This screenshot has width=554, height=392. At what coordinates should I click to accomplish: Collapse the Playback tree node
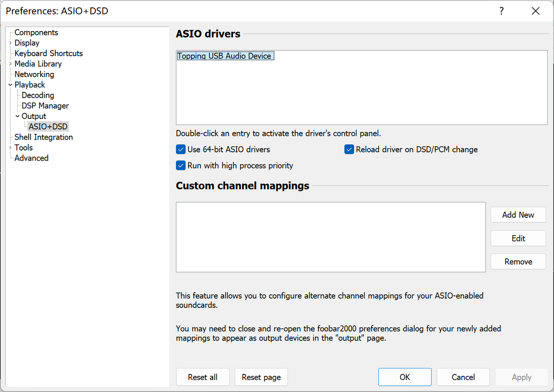pos(10,85)
